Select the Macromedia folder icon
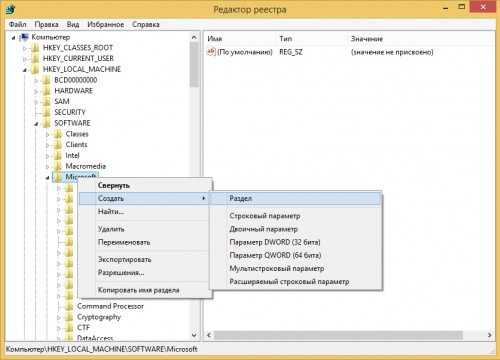Viewport: 500px width, 360px height. coord(58,166)
